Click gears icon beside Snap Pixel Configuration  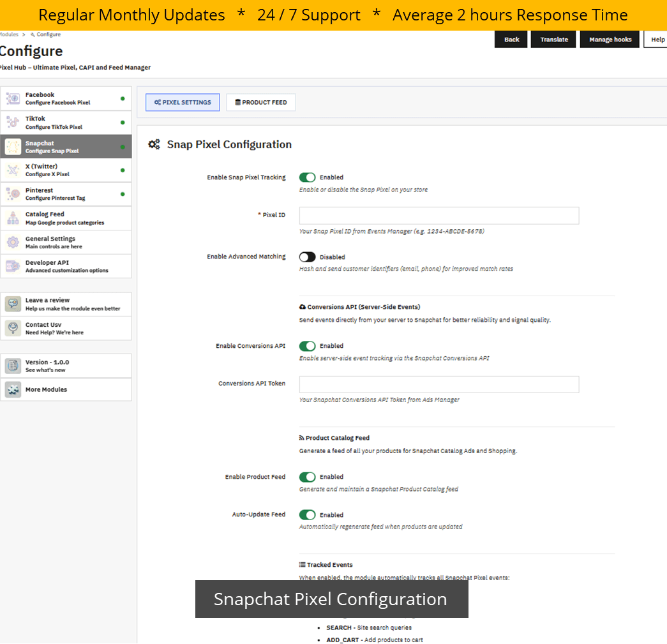pos(154,144)
